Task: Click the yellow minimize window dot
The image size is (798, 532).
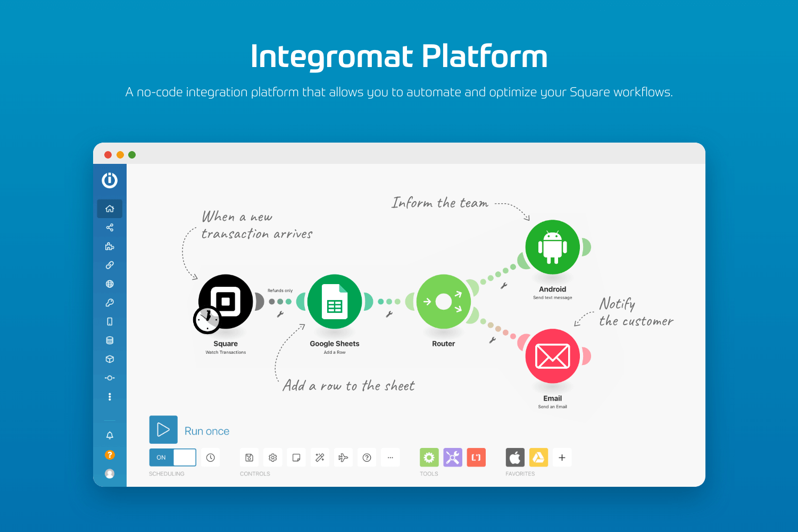Action: [x=120, y=155]
